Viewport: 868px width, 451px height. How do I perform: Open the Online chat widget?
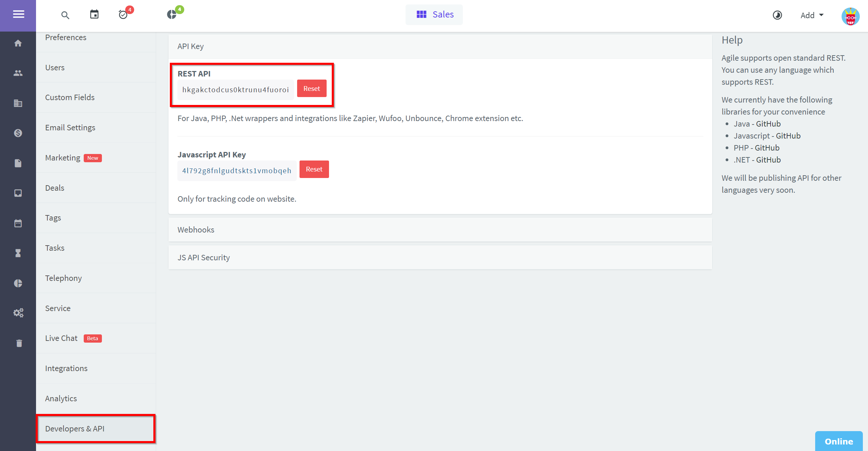click(839, 441)
